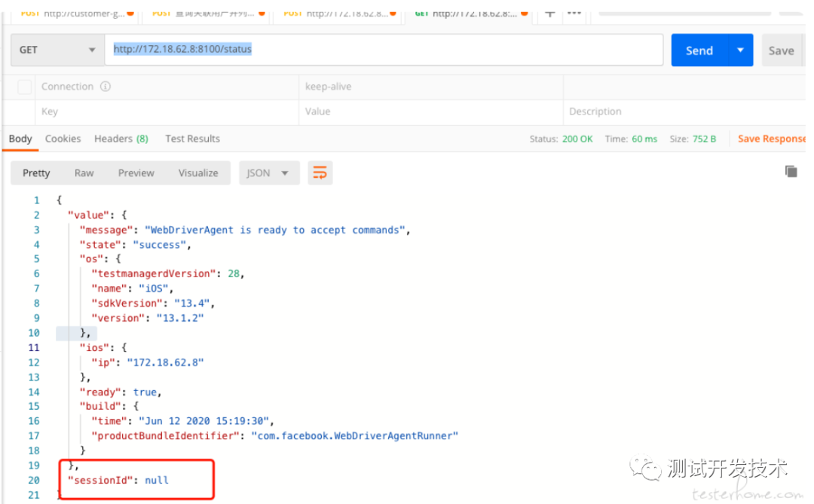Click the 200 OK status text
Screen dimensions: 814x504
pyautogui.click(x=577, y=139)
